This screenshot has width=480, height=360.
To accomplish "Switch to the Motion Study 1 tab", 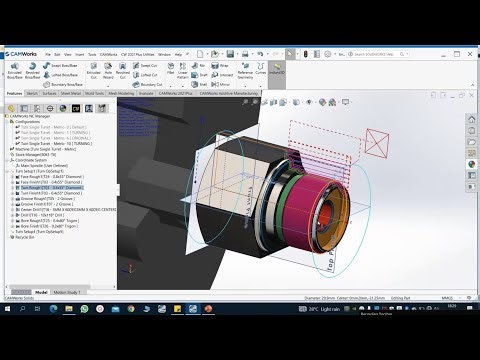I will [67, 292].
